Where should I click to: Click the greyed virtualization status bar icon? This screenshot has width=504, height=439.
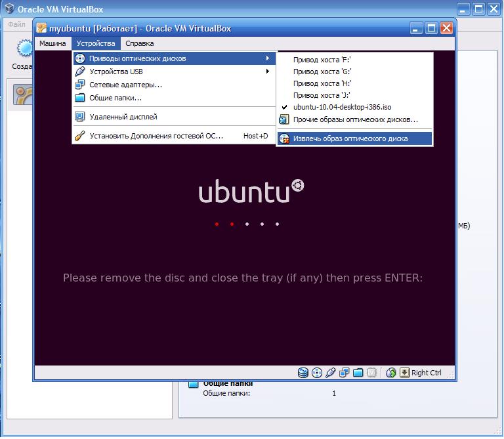(x=371, y=373)
